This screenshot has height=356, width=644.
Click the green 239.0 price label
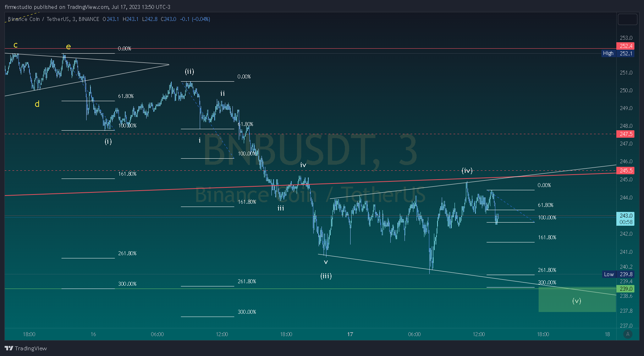click(x=626, y=289)
